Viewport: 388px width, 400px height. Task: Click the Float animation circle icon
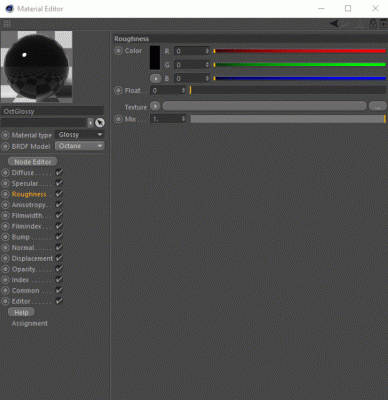[118, 90]
